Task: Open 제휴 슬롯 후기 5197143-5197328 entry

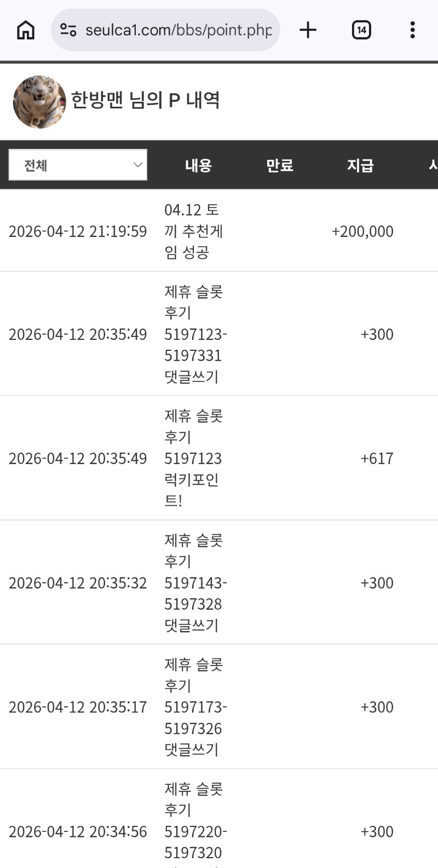Action: tap(195, 583)
